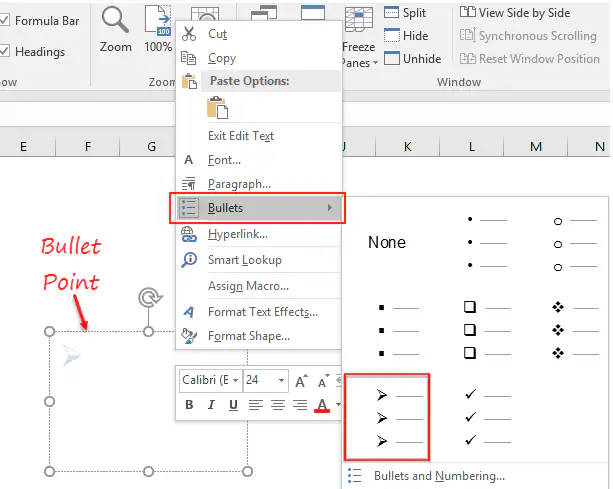Click the 100% zoom icon
The width and height of the screenshot is (613, 489).
coord(158,20)
